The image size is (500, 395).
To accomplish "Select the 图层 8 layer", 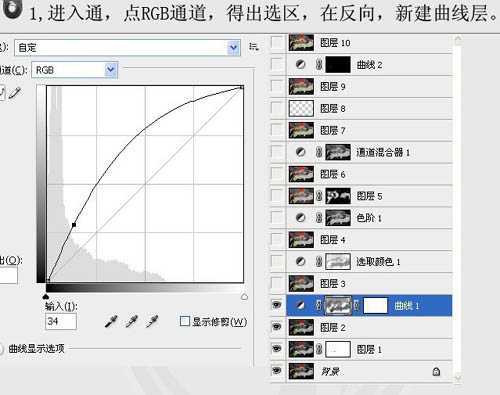I will (369, 108).
